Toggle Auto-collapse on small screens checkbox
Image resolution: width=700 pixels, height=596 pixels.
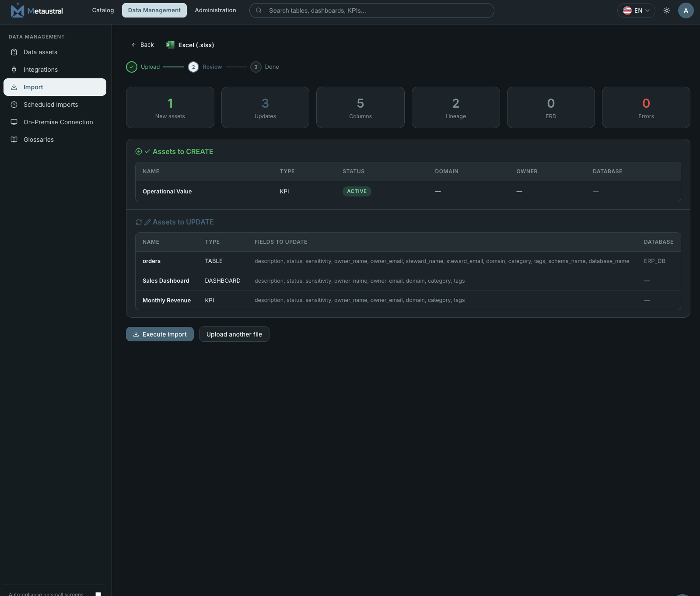[98, 594]
